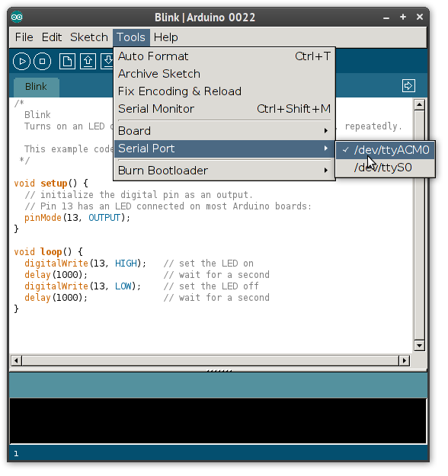Open Serial Monitor from Tools menu
This screenshot has height=476, width=448.
(x=224, y=109)
